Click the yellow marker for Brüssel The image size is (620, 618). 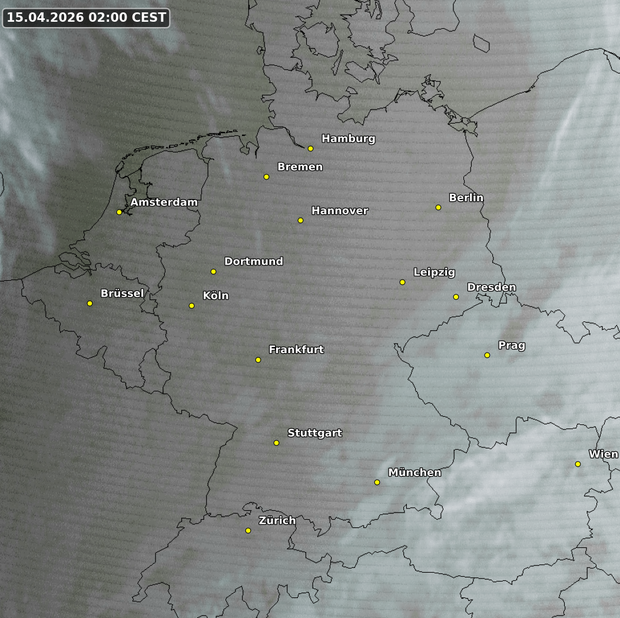point(90,304)
